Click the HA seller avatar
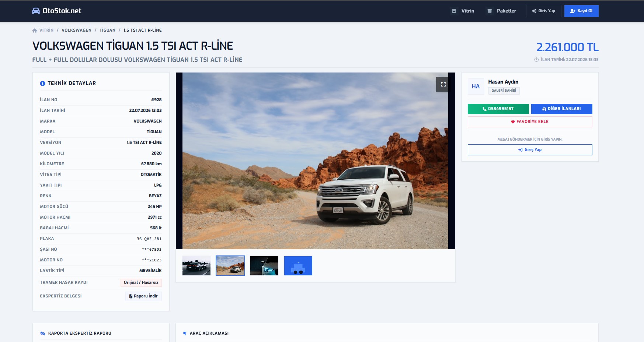 click(x=476, y=87)
